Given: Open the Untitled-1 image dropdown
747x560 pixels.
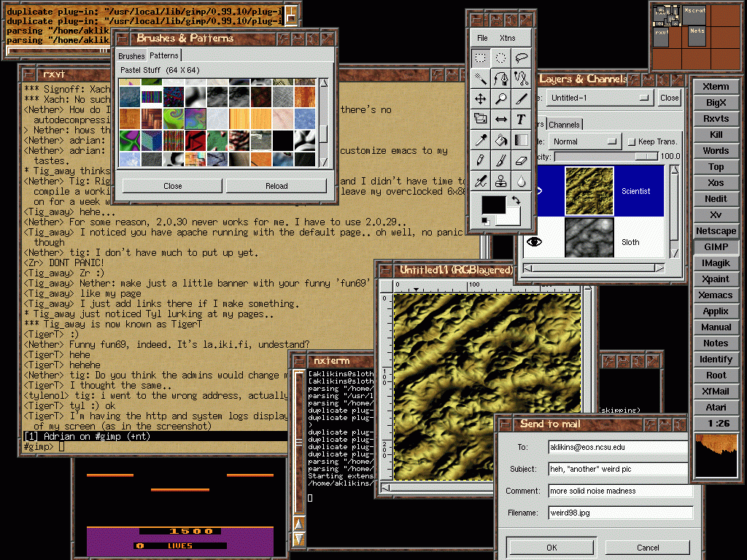Looking at the screenshot, I should [598, 98].
